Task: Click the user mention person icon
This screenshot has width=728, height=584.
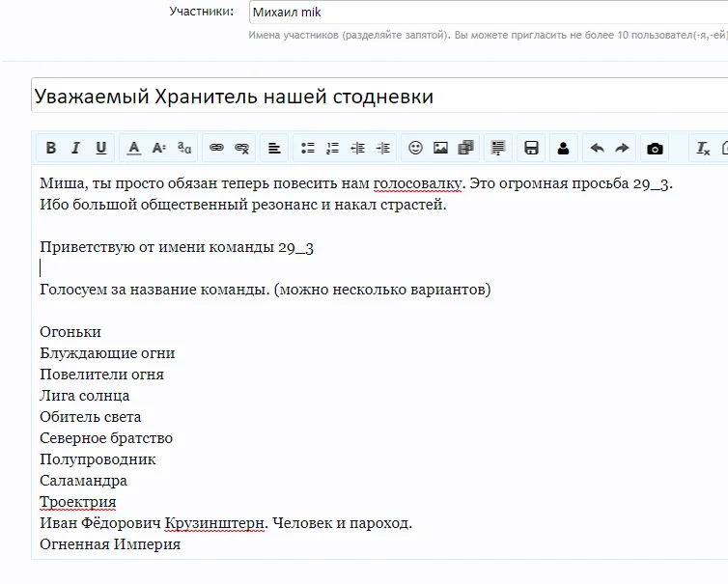Action: 563,148
